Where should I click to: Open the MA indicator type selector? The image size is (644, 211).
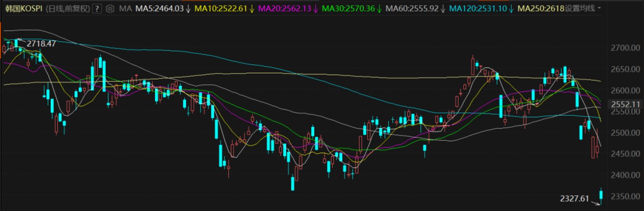point(126,8)
